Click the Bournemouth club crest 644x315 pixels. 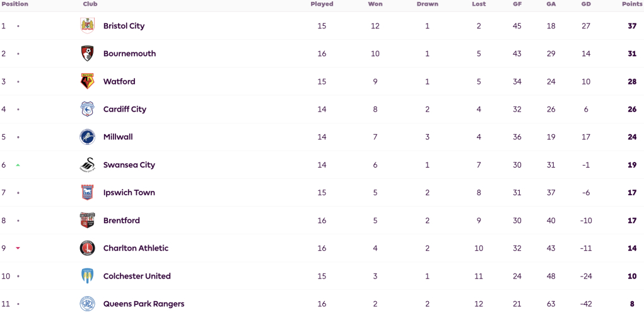(x=87, y=54)
